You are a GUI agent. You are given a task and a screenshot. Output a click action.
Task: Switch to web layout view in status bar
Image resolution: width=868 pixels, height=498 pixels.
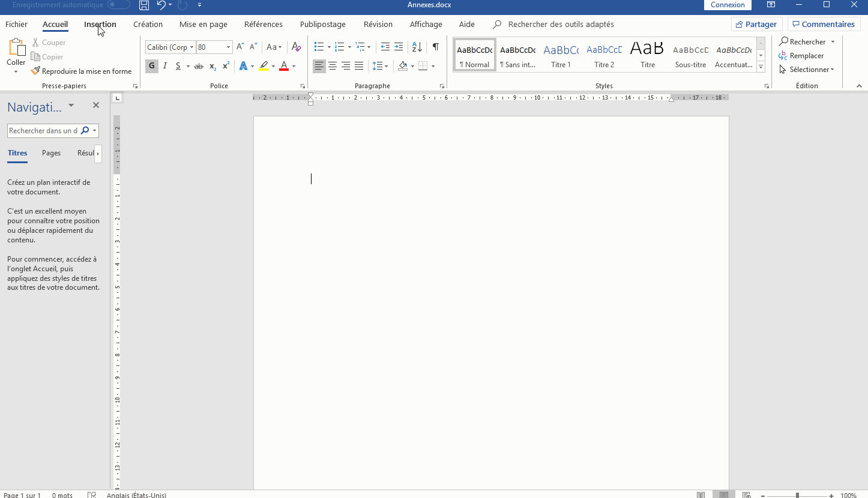pyautogui.click(x=747, y=495)
